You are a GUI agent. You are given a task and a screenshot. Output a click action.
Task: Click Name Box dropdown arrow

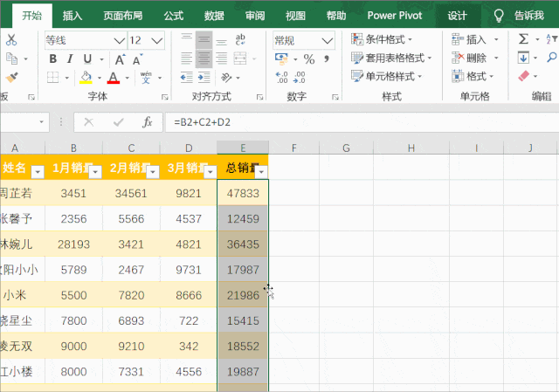click(x=41, y=122)
